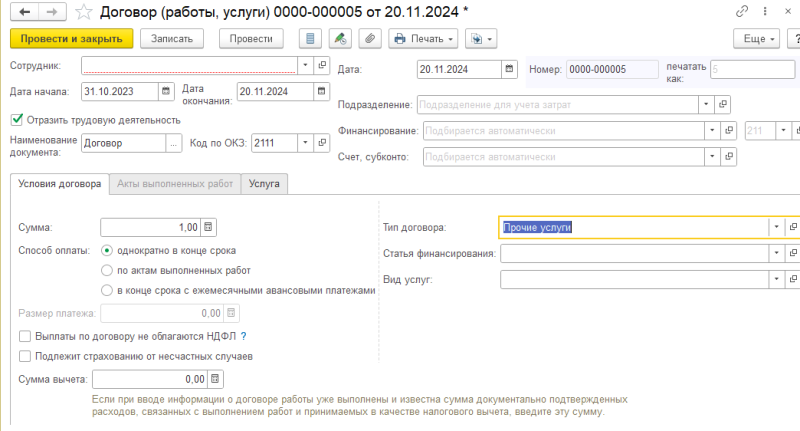
Task: Enable Выплаты по договору не облагаются НДФЛ
Action: pos(25,336)
